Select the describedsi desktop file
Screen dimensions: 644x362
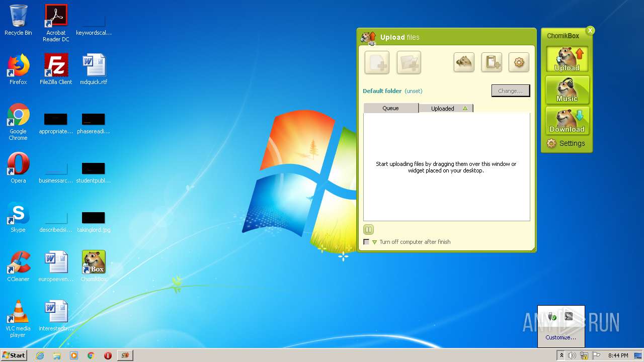pyautogui.click(x=56, y=222)
